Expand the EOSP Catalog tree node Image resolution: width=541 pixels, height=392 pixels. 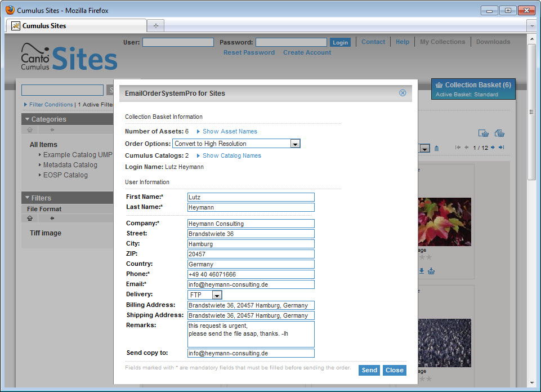40,175
